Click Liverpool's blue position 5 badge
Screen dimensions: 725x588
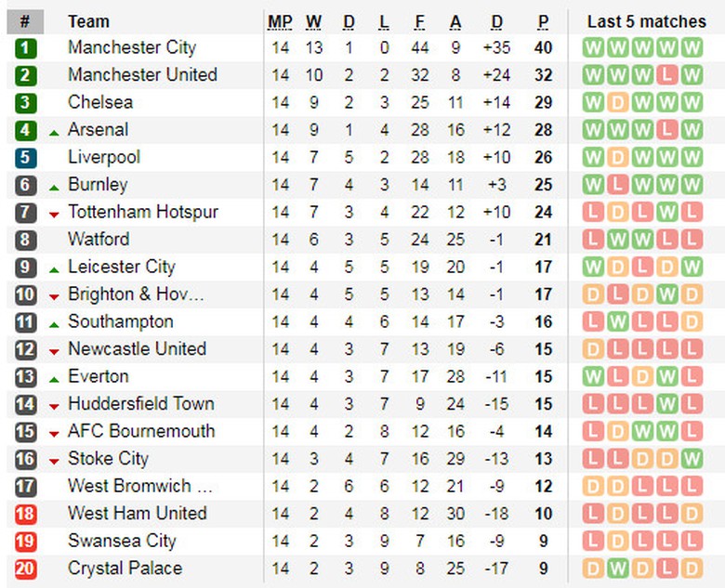point(26,158)
